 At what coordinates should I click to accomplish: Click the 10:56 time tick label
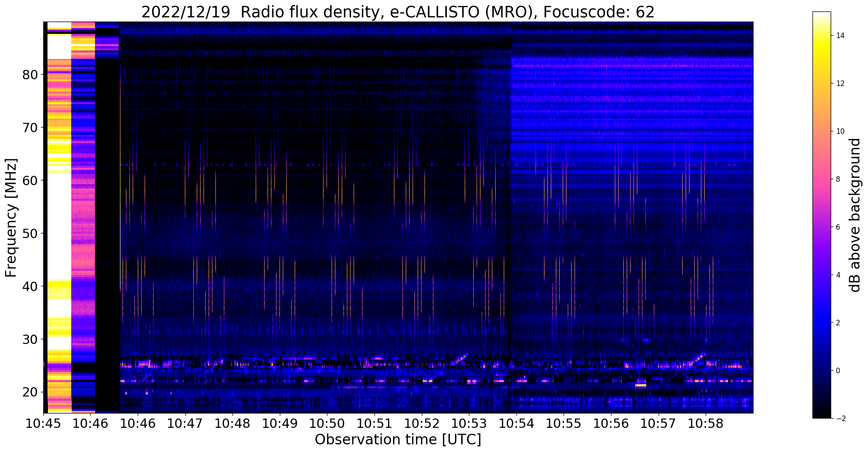[611, 424]
